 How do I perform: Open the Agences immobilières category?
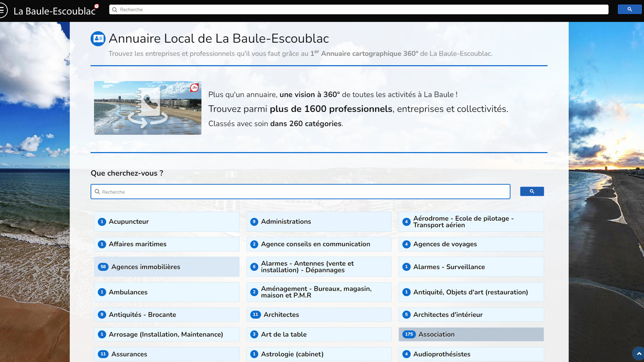(167, 267)
